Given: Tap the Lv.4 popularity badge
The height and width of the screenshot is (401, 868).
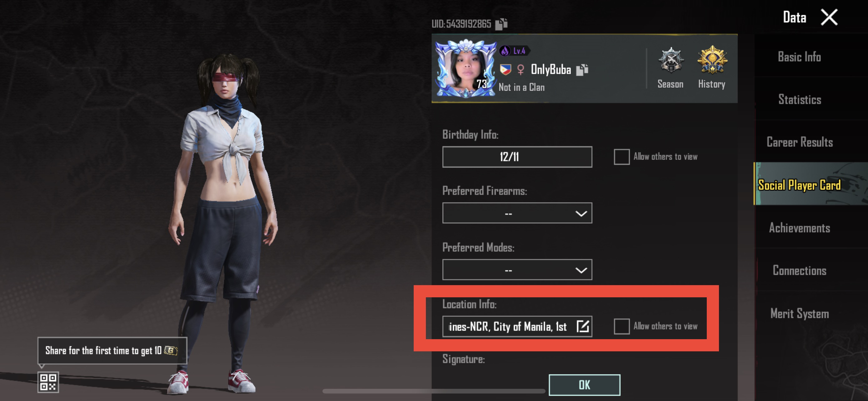Looking at the screenshot, I should click(x=514, y=51).
